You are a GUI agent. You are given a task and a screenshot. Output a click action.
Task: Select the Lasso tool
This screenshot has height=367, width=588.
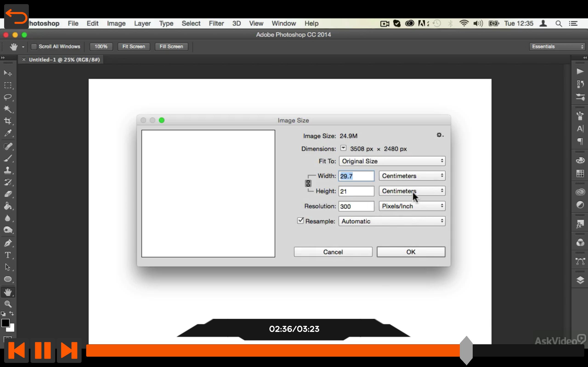click(8, 97)
